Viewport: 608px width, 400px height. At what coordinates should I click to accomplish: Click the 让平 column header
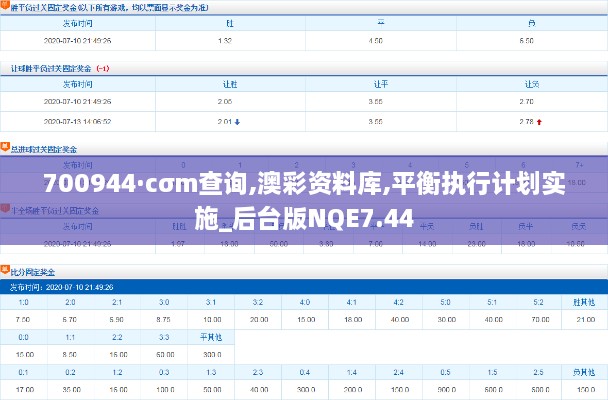click(x=381, y=84)
